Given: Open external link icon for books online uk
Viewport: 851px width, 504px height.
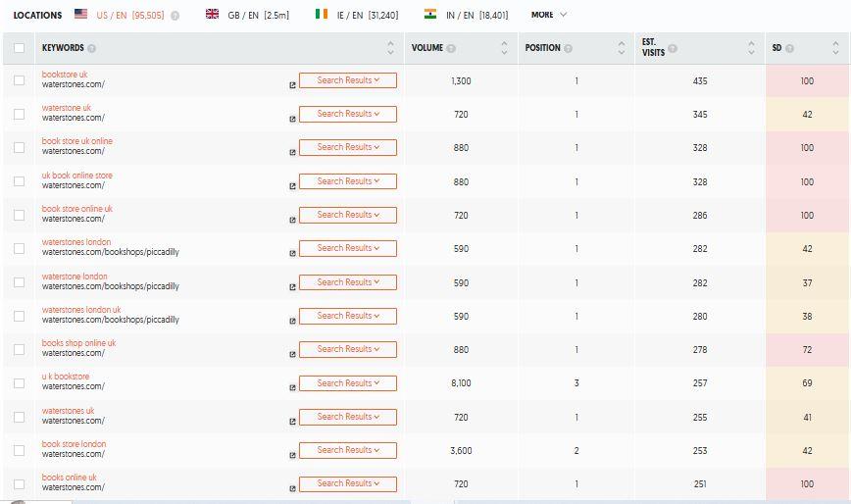Looking at the screenshot, I should (292, 489).
